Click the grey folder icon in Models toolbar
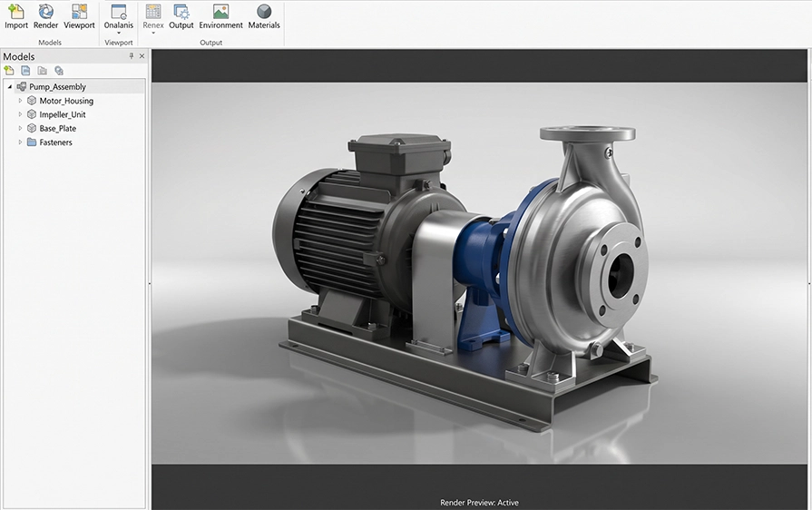 [x=42, y=71]
